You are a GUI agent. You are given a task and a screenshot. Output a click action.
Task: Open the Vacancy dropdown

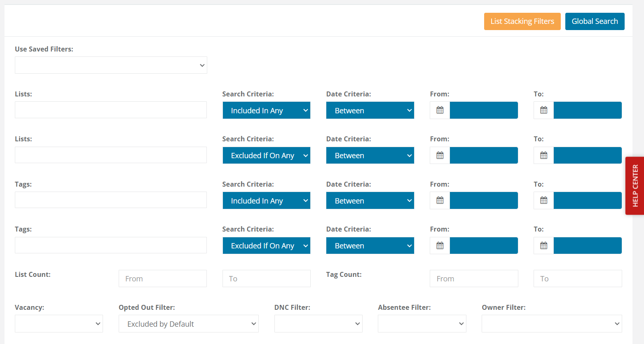tap(59, 324)
